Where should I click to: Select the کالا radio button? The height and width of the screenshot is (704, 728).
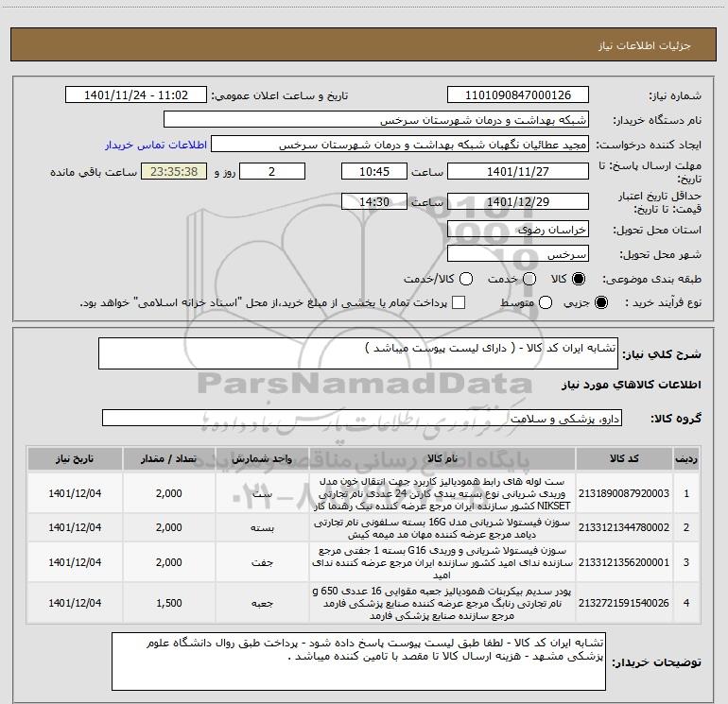pyautogui.click(x=579, y=279)
